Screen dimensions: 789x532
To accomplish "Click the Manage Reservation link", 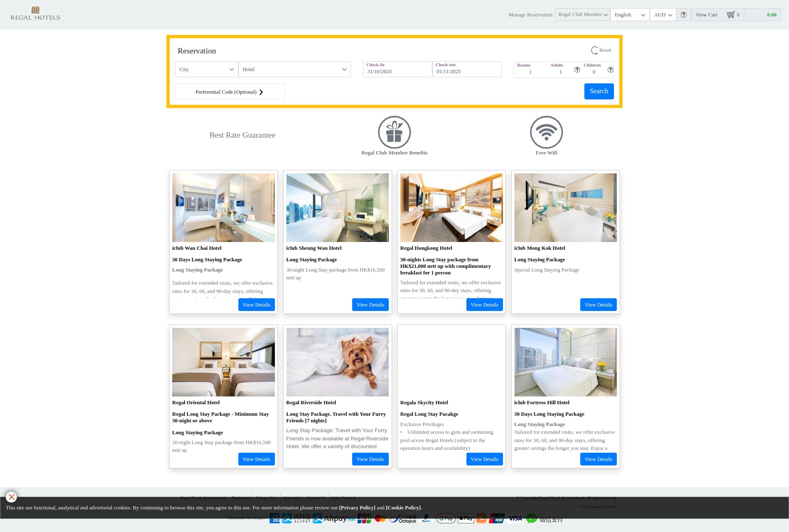I will (530, 15).
